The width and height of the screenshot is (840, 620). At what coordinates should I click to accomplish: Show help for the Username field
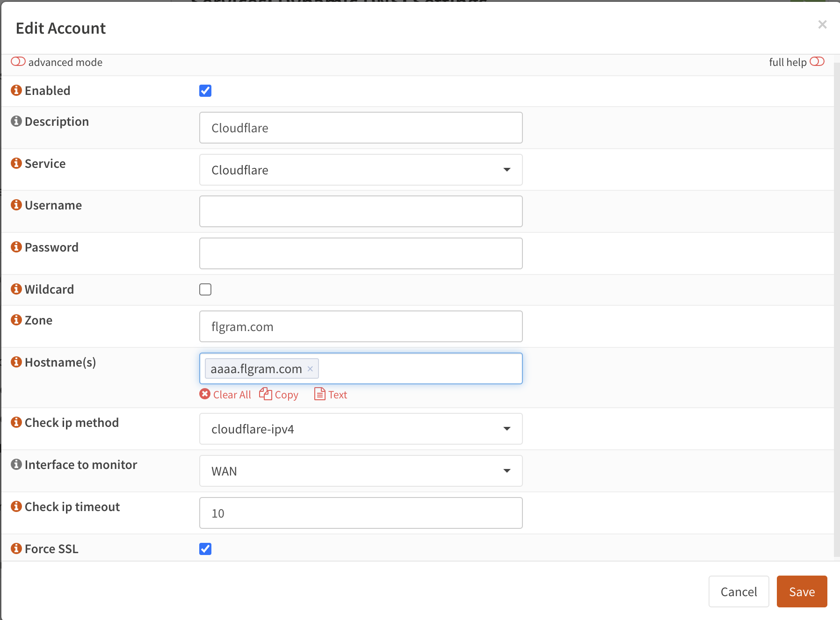[x=16, y=205]
